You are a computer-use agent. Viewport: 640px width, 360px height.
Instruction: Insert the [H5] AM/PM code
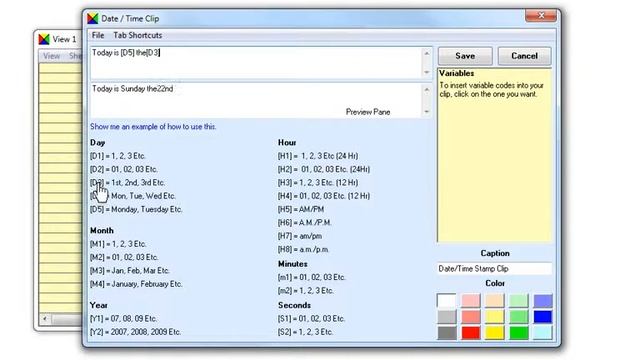(301, 209)
